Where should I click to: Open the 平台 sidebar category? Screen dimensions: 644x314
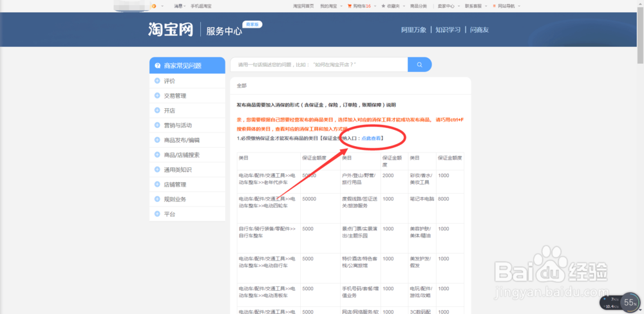(x=187, y=214)
